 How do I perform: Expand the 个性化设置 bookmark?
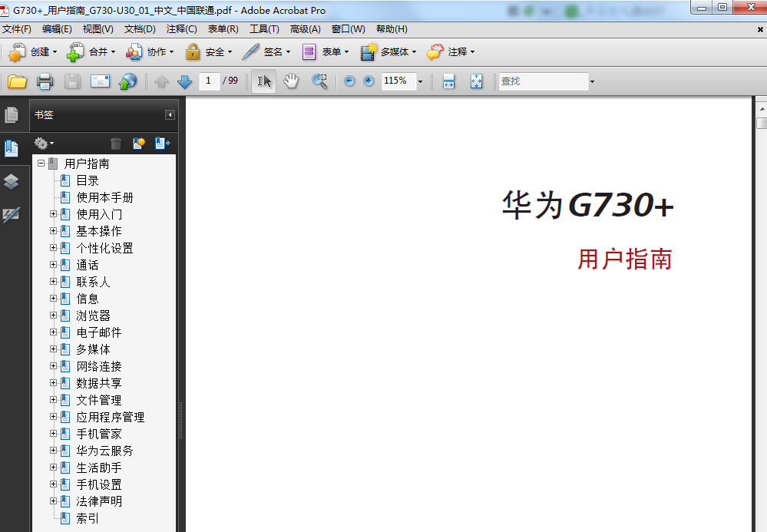(53, 247)
